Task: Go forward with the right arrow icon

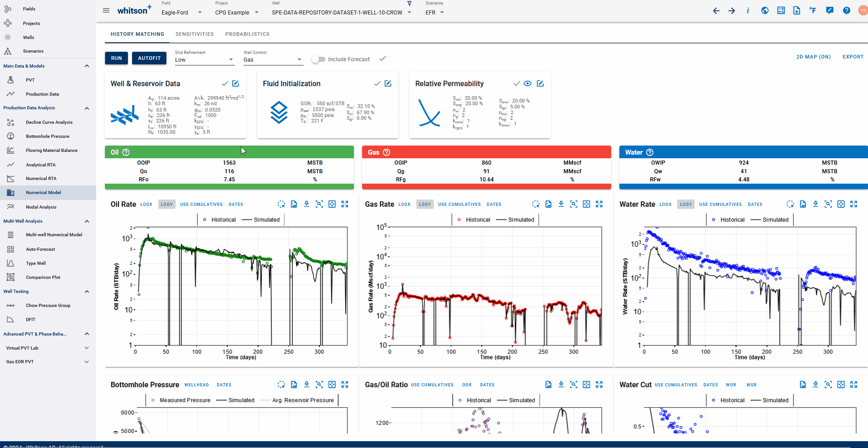Action: [732, 10]
